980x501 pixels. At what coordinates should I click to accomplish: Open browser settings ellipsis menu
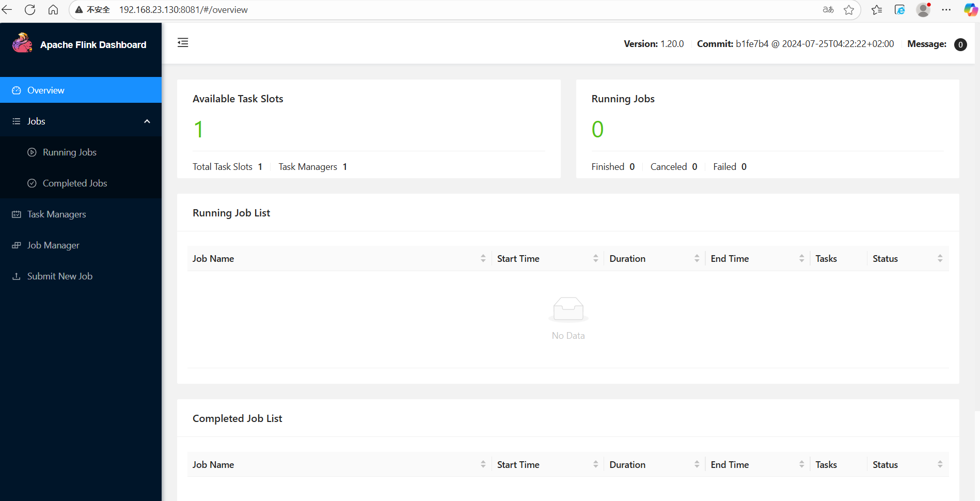tap(946, 10)
